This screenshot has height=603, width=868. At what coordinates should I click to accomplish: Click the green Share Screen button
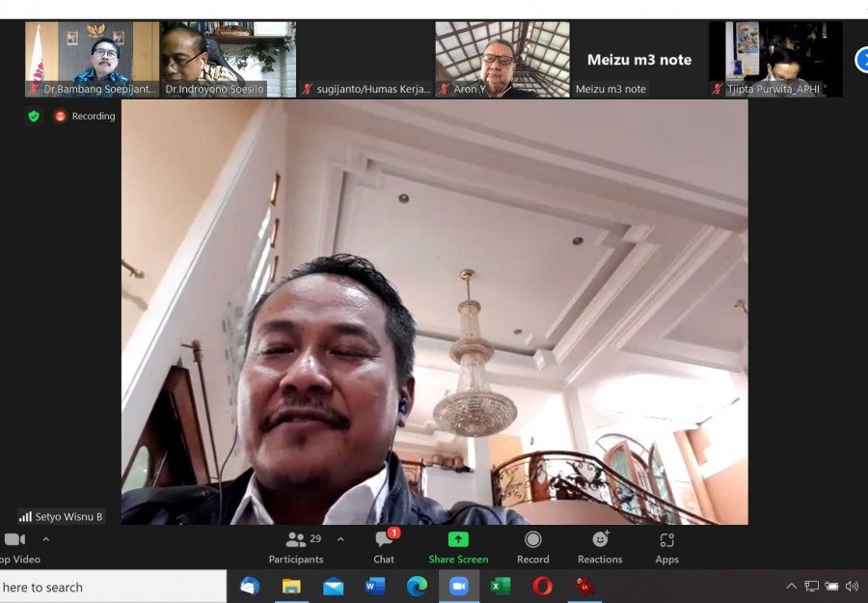point(458,547)
